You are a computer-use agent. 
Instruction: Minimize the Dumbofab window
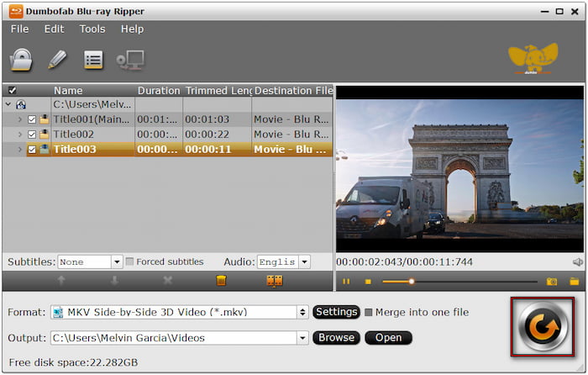[544, 12]
